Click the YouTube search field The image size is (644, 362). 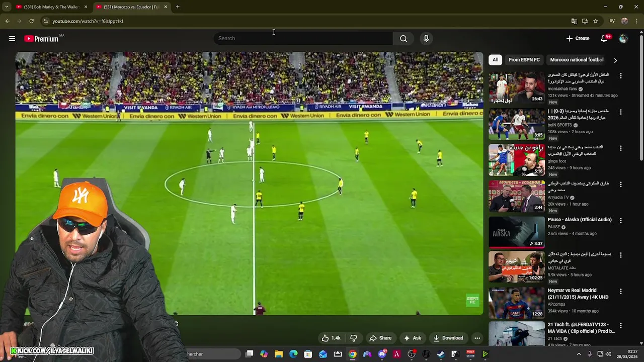(303, 38)
